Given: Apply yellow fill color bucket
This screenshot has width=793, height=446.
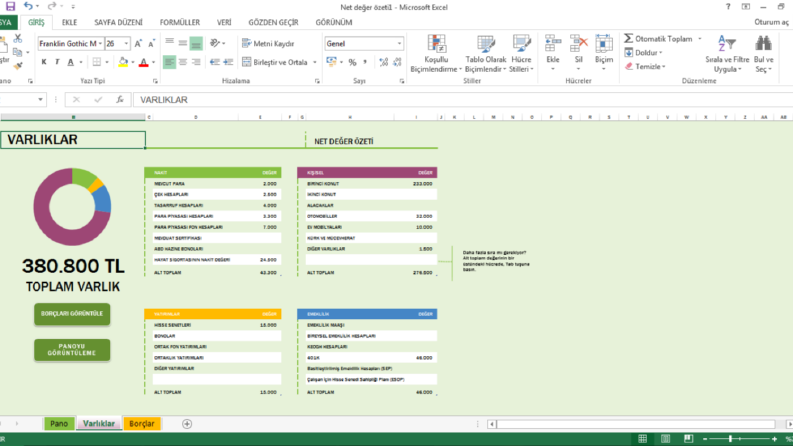Looking at the screenshot, I should pos(123,62).
